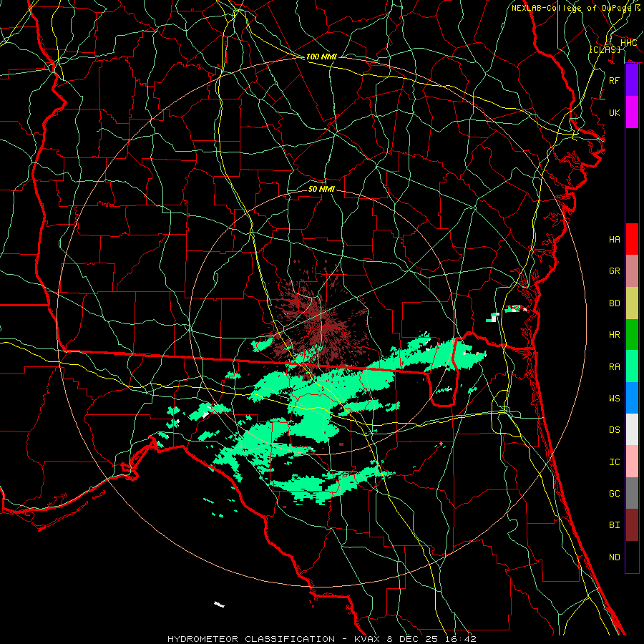This screenshot has height=644, width=644.
Task: Click the HA legend label
Action: [x=615, y=240]
